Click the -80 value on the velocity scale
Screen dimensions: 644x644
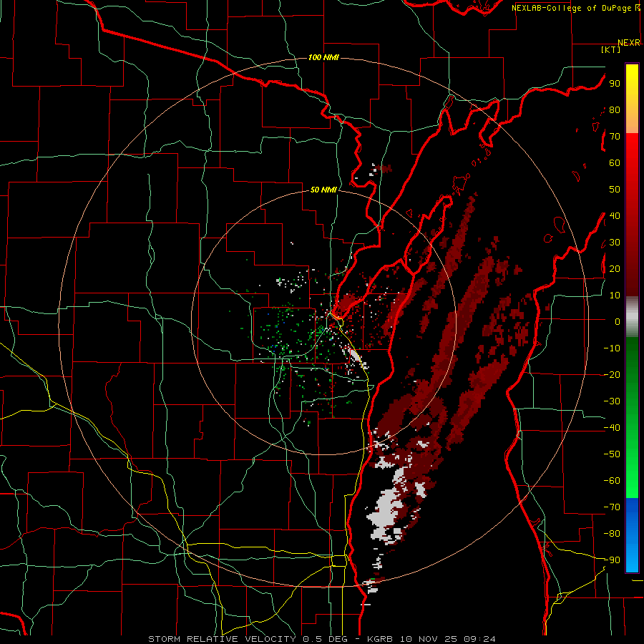[x=612, y=534]
